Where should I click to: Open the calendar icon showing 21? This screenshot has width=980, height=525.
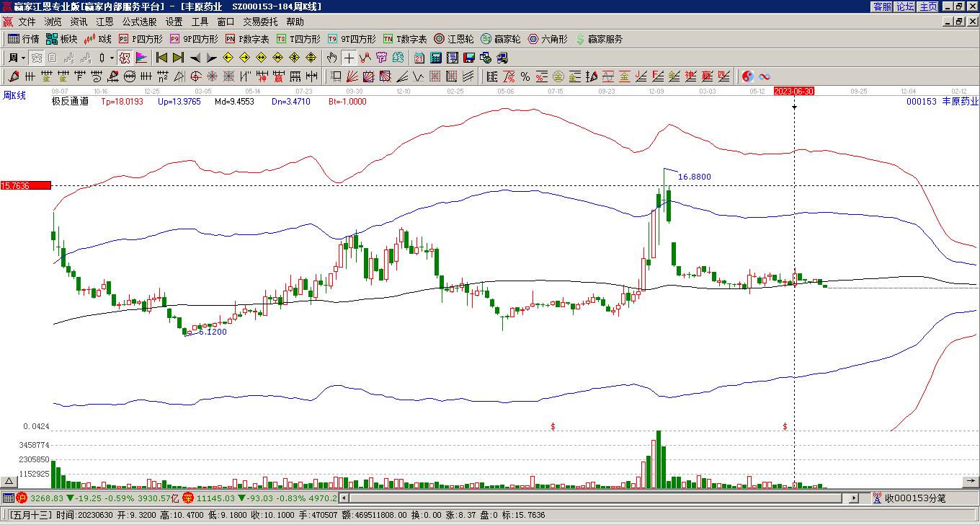point(419,58)
